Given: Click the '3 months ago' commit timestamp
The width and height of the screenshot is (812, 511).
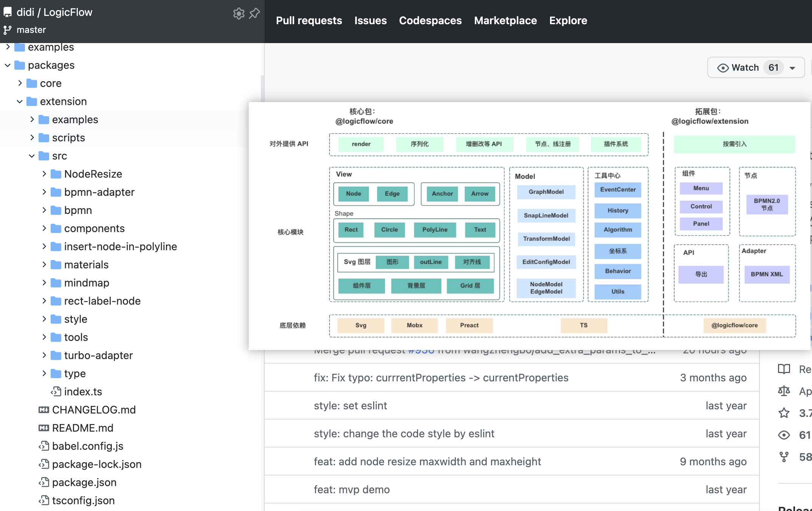Looking at the screenshot, I should [713, 378].
